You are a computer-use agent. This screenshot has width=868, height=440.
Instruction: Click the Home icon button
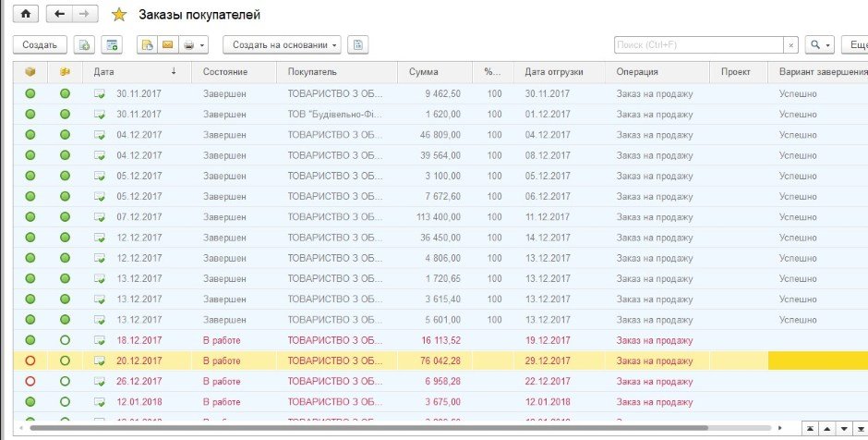pos(24,14)
